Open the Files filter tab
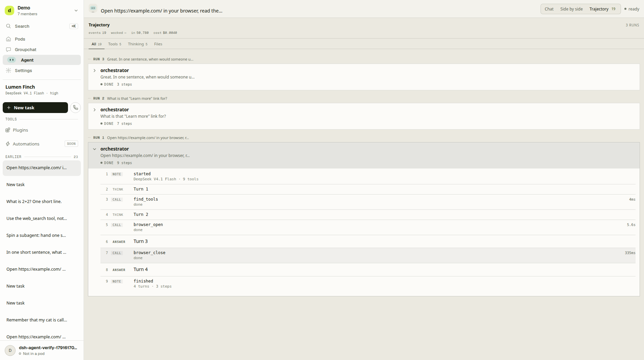The image size is (644, 360). coord(158,44)
